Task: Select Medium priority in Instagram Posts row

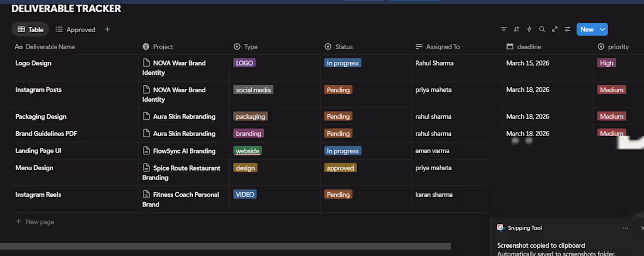Action: tap(612, 90)
